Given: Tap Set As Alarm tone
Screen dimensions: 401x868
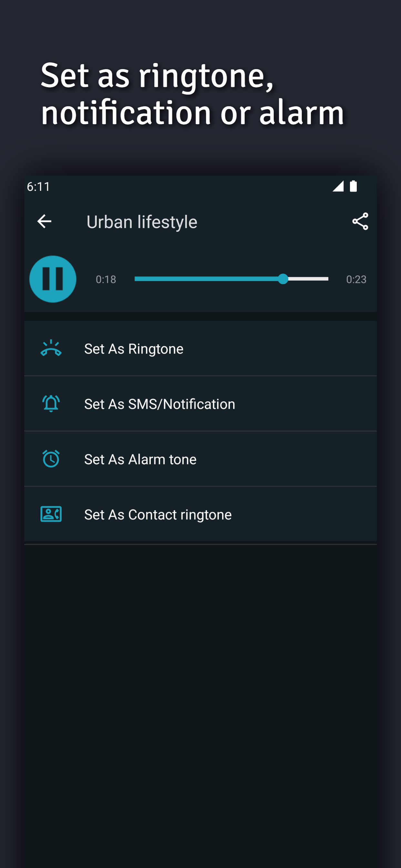Looking at the screenshot, I should tap(140, 459).
